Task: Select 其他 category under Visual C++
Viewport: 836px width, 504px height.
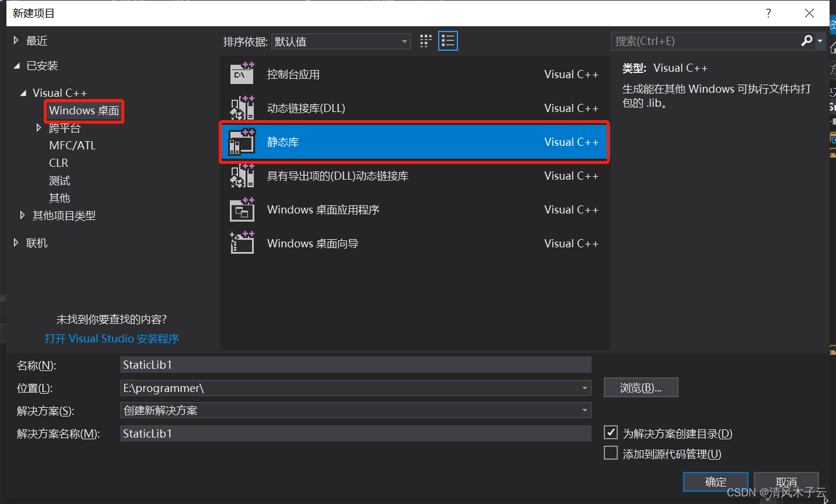Action: pos(60,198)
